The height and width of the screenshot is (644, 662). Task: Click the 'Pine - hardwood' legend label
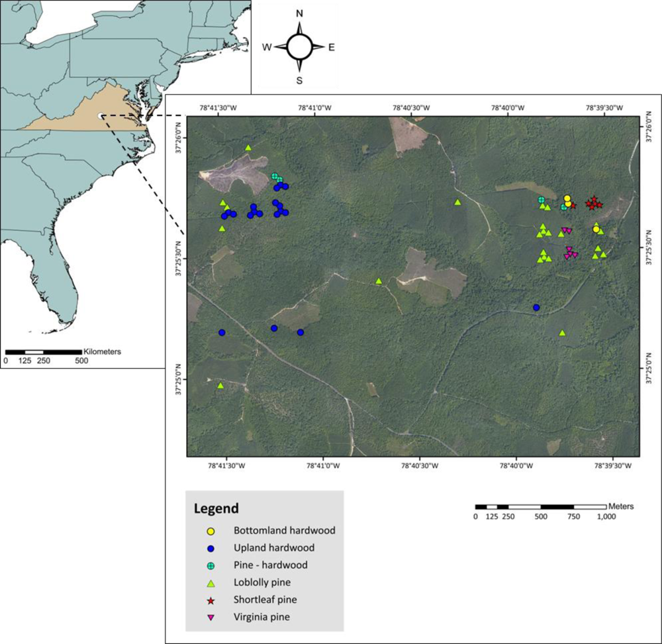(271, 565)
